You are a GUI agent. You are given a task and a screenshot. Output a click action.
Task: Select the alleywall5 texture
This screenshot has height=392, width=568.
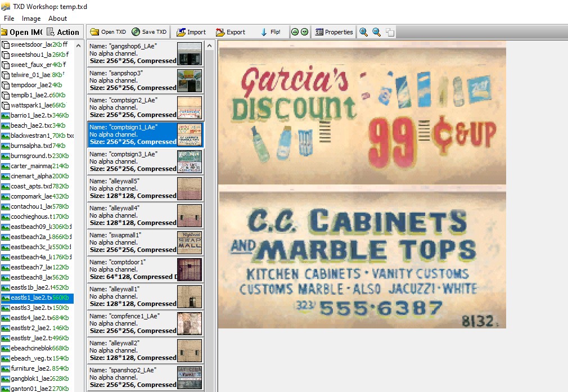145,188
